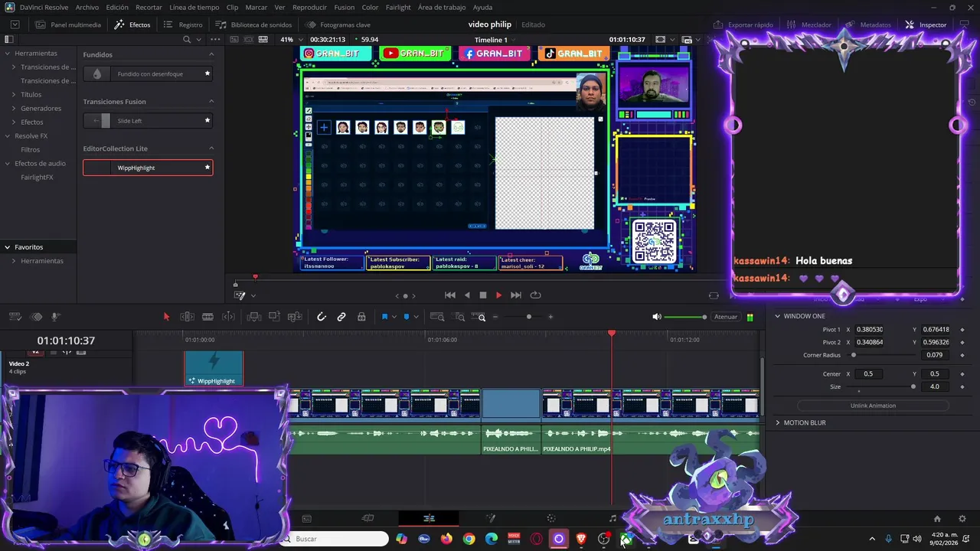Collapse the Herramientas tree section
Image resolution: width=980 pixels, height=551 pixels.
(x=7, y=54)
